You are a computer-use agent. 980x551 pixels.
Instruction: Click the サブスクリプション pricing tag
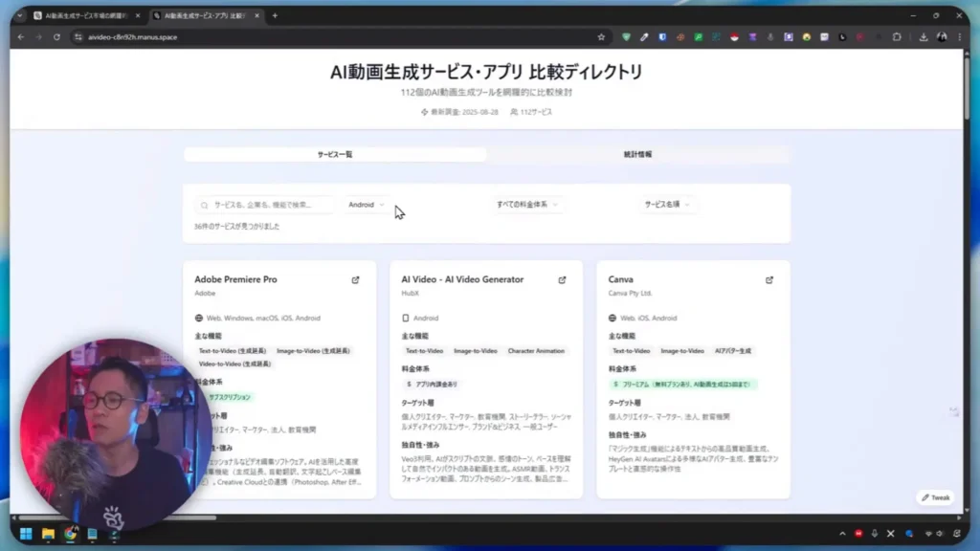(230, 397)
